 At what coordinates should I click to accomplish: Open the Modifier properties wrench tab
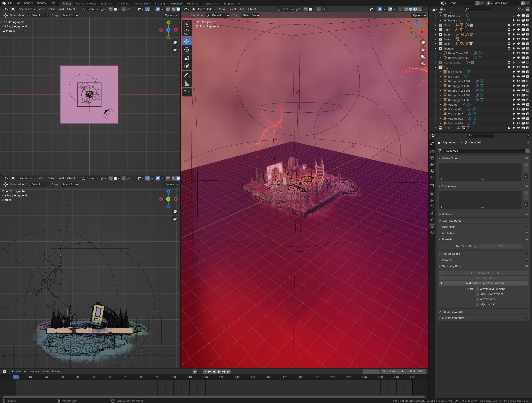click(x=432, y=200)
